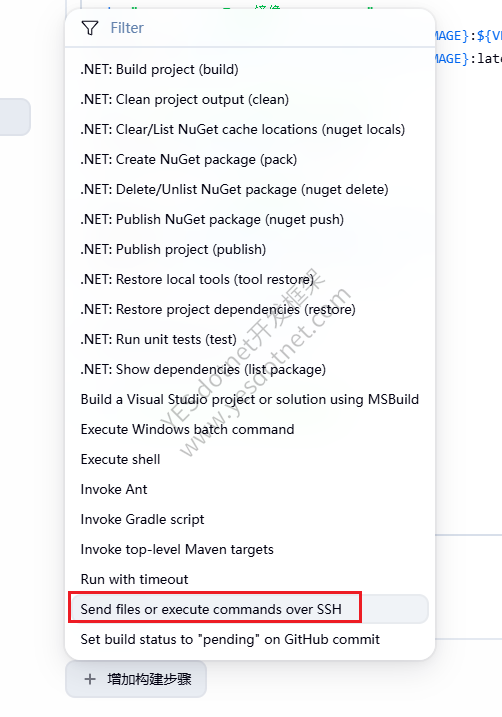Select Invoke top-level Maven targets
The height and width of the screenshot is (717, 502).
pos(250,549)
